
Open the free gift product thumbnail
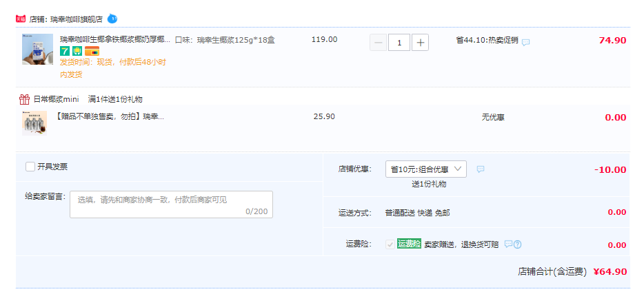[34, 123]
